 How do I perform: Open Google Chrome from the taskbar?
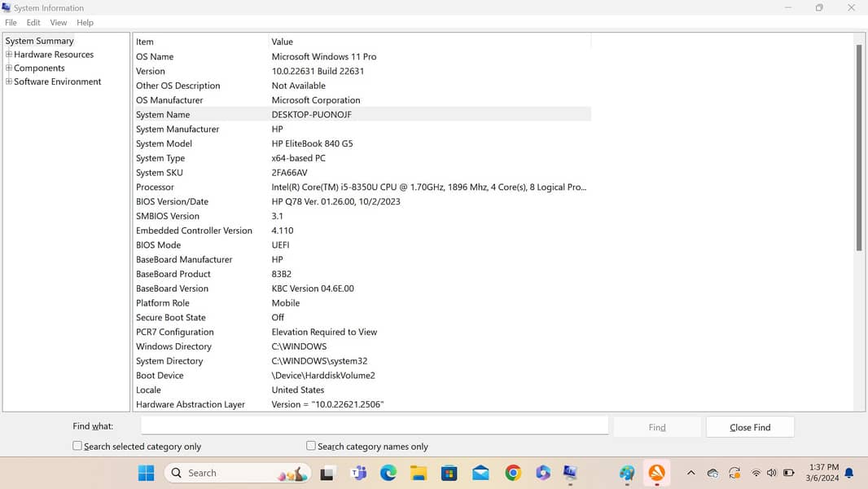[512, 473]
